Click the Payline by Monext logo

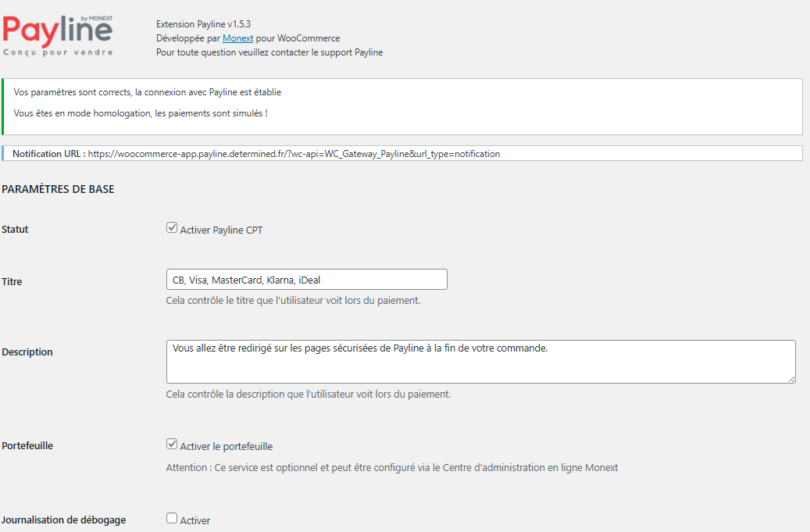click(58, 36)
